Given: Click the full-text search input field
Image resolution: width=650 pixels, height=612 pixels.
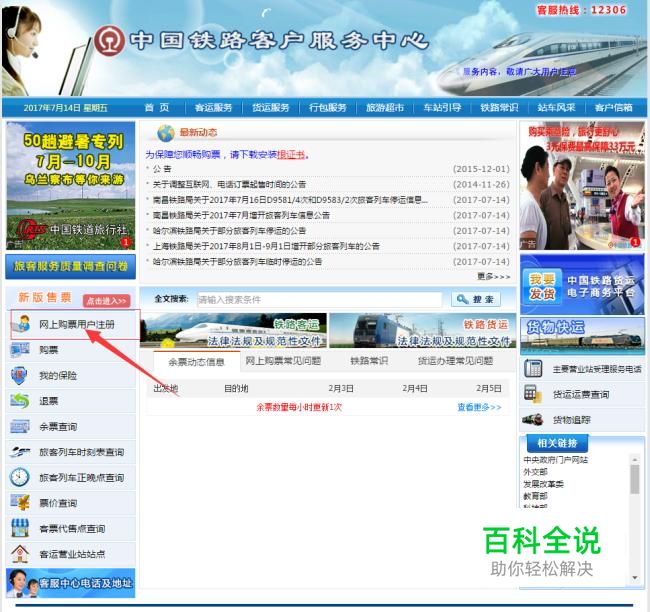Looking at the screenshot, I should coord(320,299).
